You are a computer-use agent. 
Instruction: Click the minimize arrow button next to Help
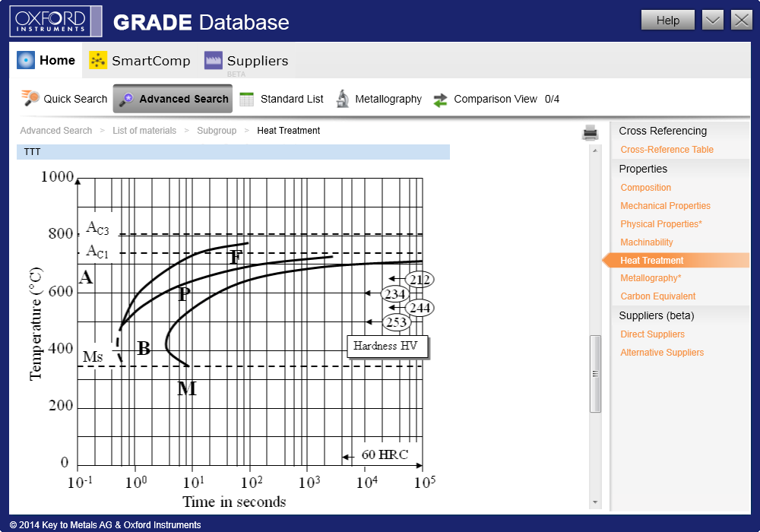pos(713,21)
